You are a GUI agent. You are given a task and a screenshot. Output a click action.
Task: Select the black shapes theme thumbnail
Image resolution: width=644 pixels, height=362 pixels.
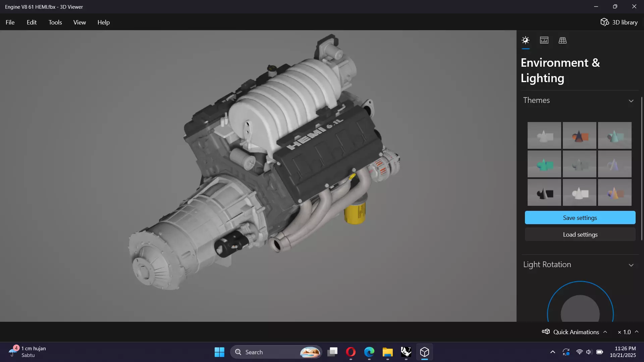click(544, 192)
